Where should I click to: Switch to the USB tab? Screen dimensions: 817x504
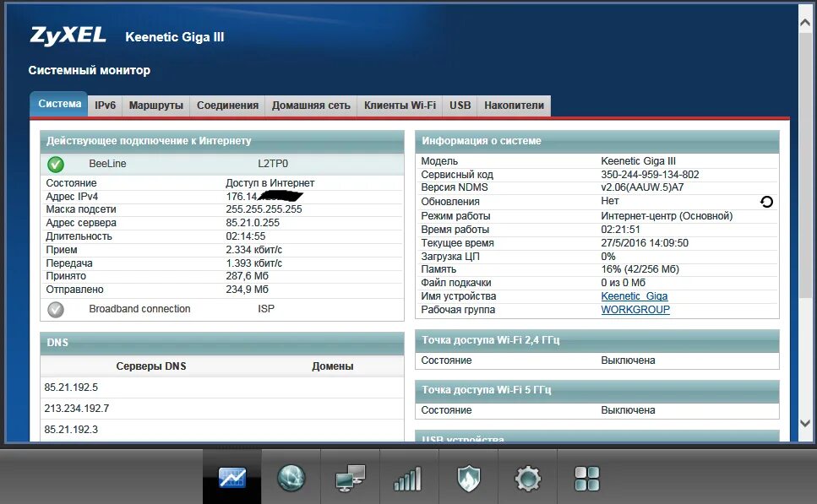pyautogui.click(x=460, y=106)
